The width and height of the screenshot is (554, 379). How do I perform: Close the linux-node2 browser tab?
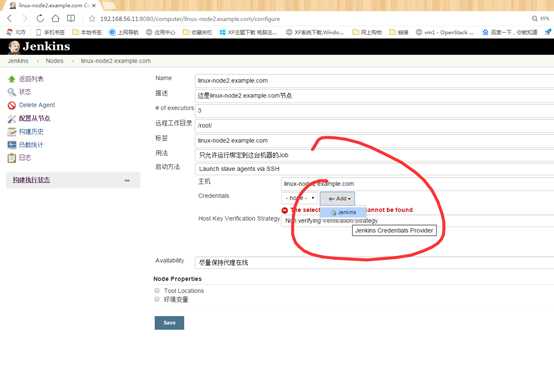coord(94,6)
